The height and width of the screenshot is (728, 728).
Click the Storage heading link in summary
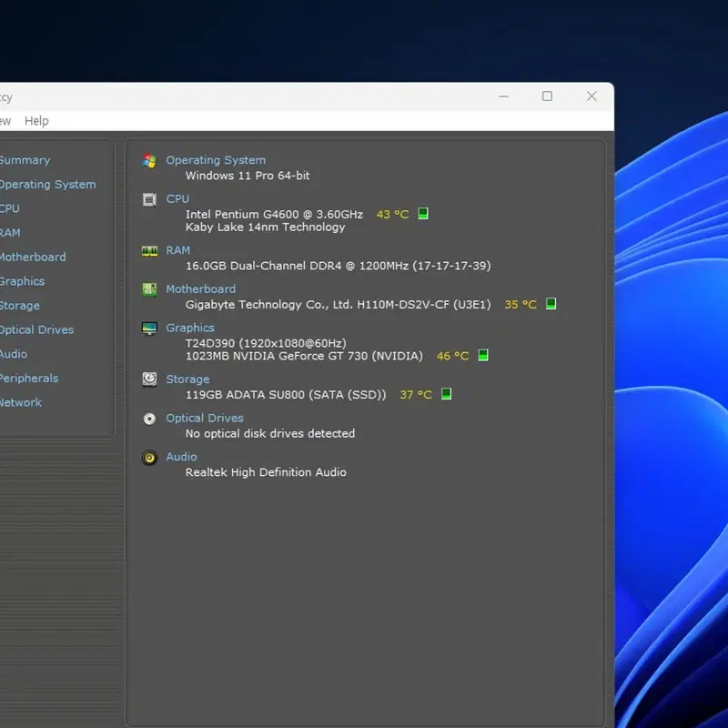pyautogui.click(x=187, y=379)
